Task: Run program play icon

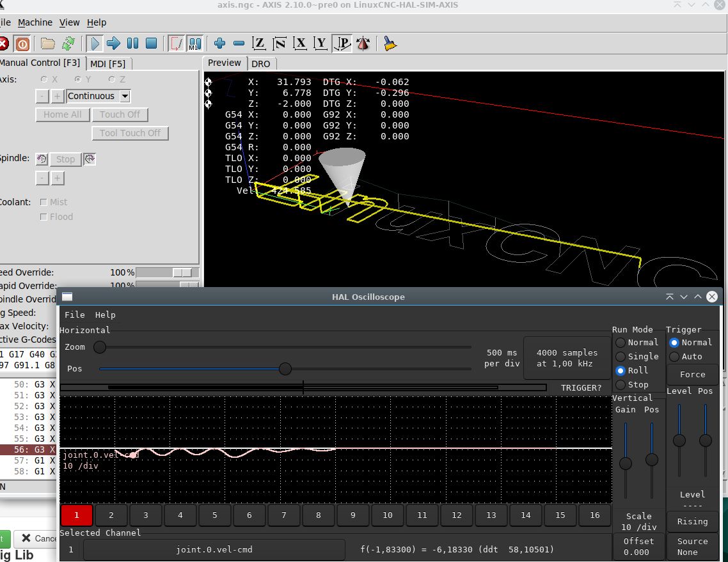Action: point(95,43)
